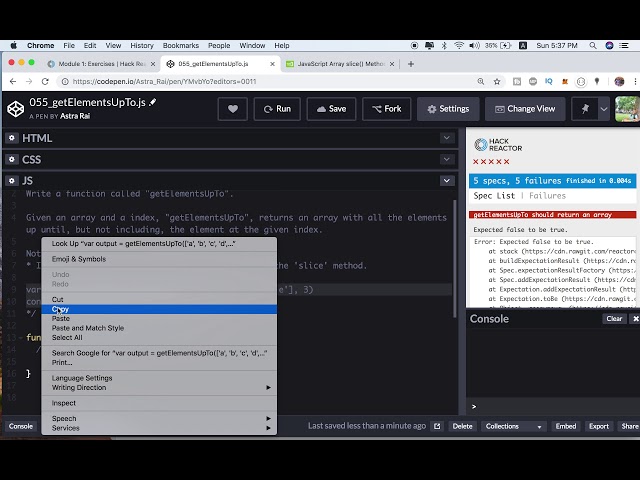Switch to JavaScript Array slice() tab

341,64
